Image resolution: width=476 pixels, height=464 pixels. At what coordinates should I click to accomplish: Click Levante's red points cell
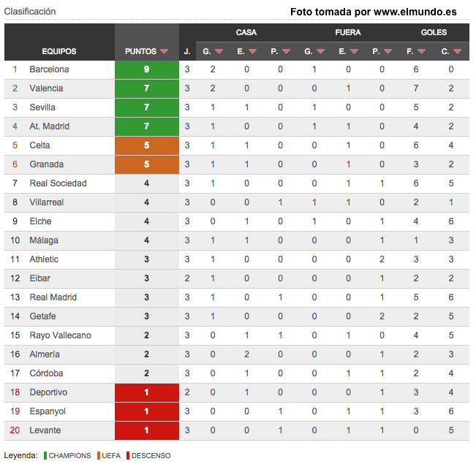coord(147,430)
